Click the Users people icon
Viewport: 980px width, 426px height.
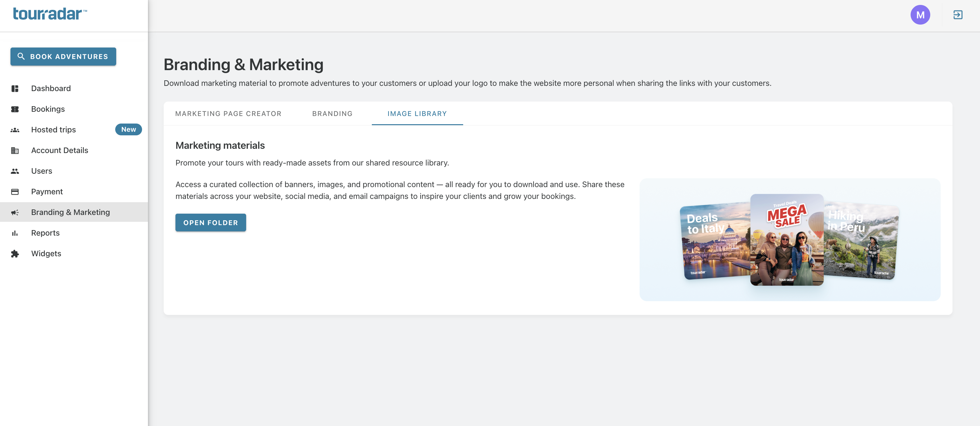point(15,171)
